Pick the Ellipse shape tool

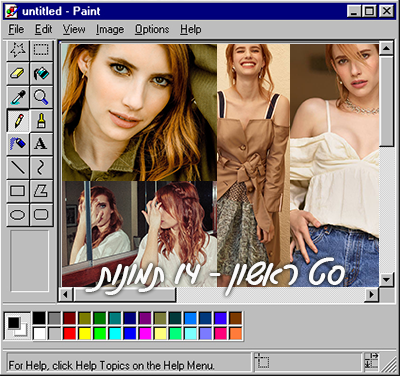[18, 214]
